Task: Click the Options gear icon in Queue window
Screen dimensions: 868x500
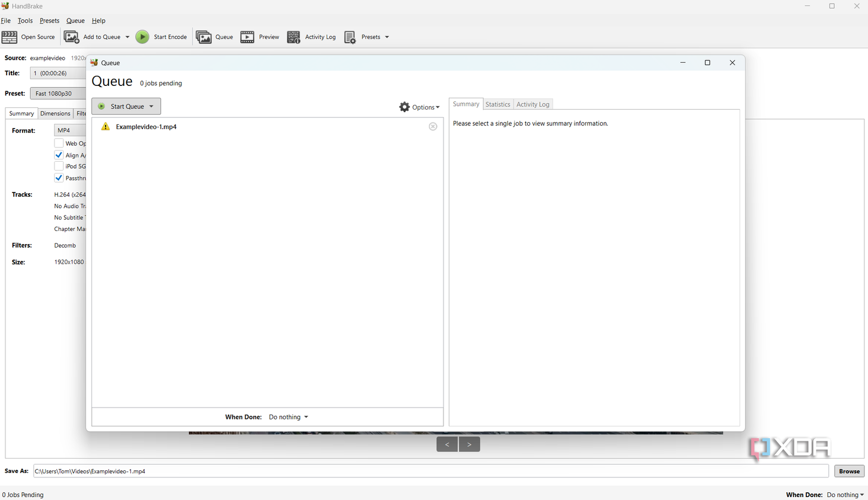Action: [404, 107]
